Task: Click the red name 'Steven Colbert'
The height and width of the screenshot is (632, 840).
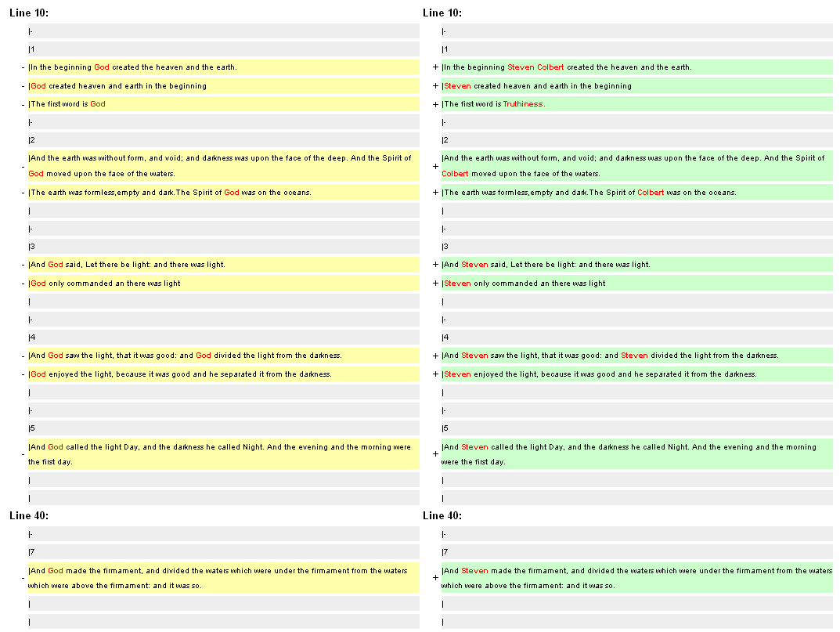Action: [535, 67]
